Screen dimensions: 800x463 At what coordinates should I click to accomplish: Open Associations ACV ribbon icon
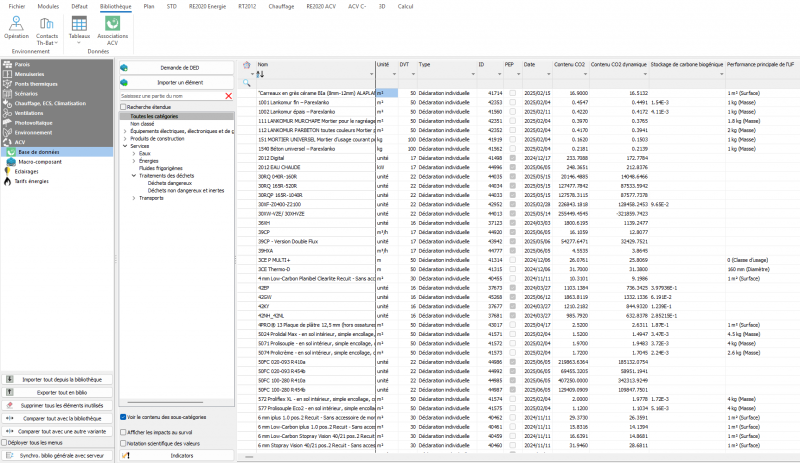pyautogui.click(x=113, y=23)
